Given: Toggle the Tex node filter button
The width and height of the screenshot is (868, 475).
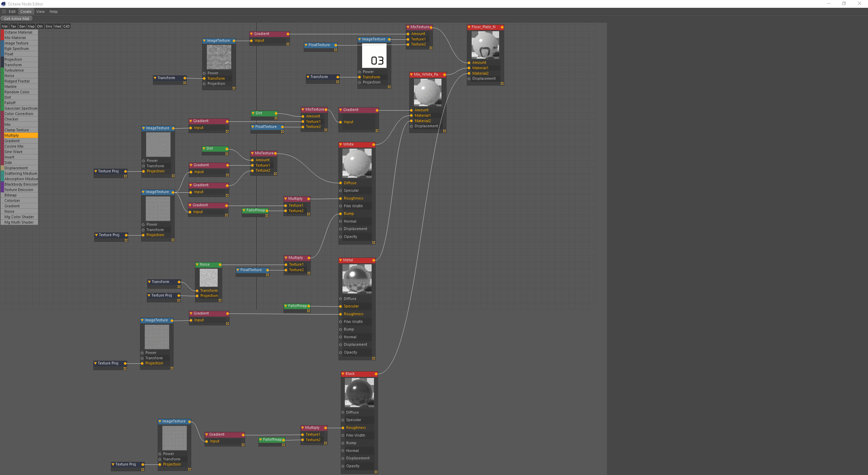Looking at the screenshot, I should click(13, 26).
